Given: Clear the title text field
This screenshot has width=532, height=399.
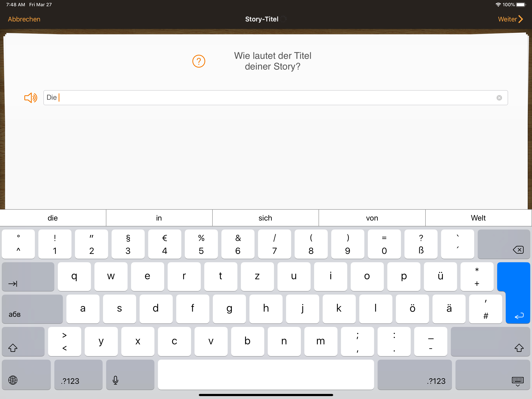Looking at the screenshot, I should 499,98.
